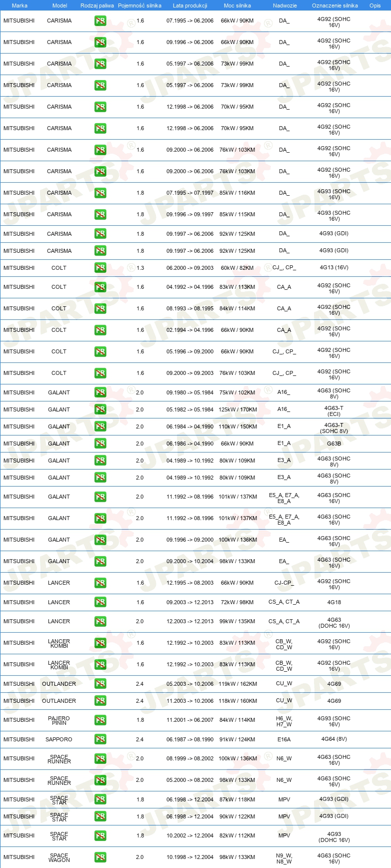Viewport: 391px width, 868px height.
Task: Click fuel icon in Colt 08.1993 114KM row
Action: (100, 309)
